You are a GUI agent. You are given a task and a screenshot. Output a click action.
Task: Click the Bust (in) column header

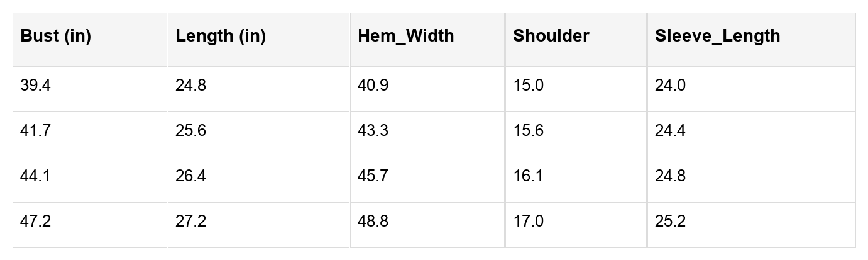(56, 37)
